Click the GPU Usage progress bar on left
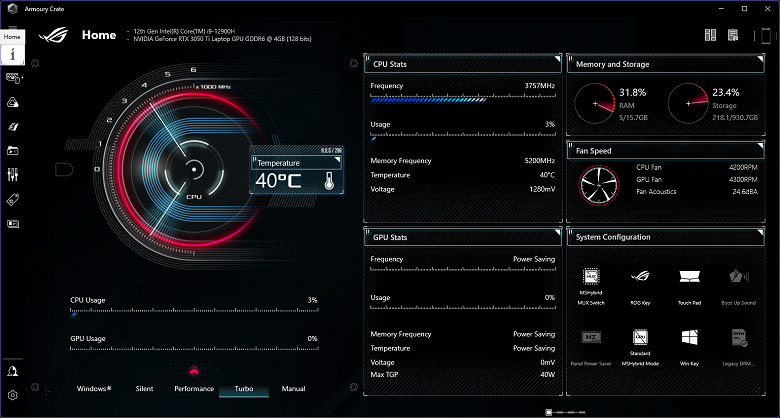Screen dimensions: 780x418 (x=194, y=348)
